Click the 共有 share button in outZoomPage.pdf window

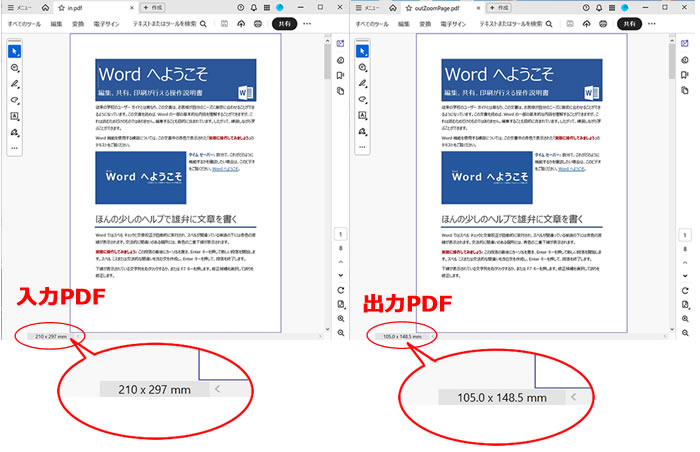[629, 24]
